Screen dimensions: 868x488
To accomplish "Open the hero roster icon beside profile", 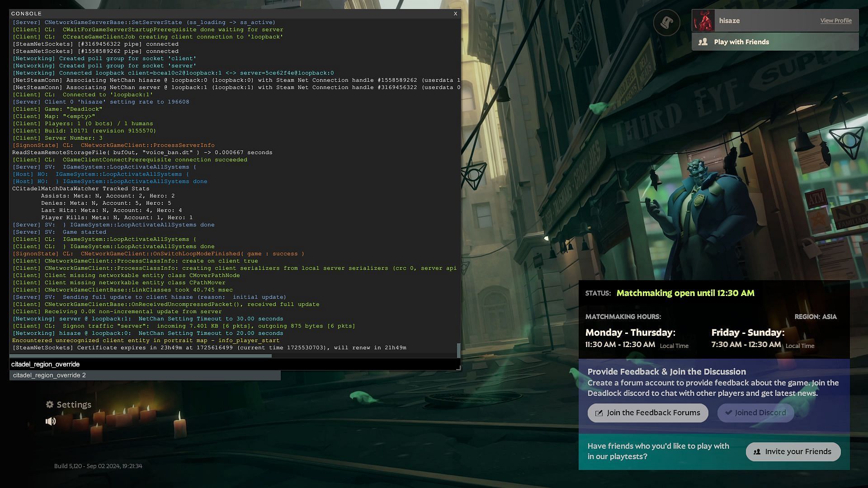I will (x=666, y=23).
